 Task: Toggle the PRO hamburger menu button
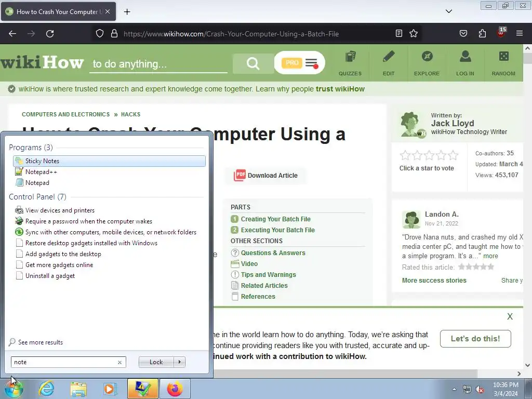[x=300, y=63]
